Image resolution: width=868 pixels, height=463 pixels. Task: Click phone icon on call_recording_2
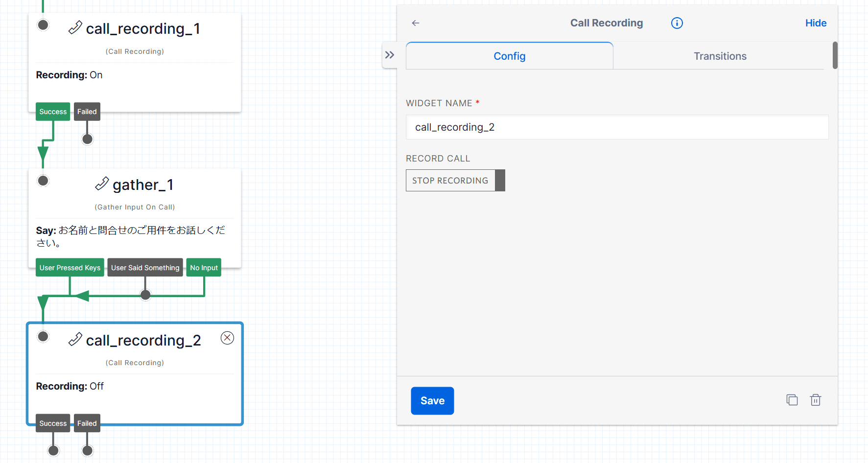point(75,339)
